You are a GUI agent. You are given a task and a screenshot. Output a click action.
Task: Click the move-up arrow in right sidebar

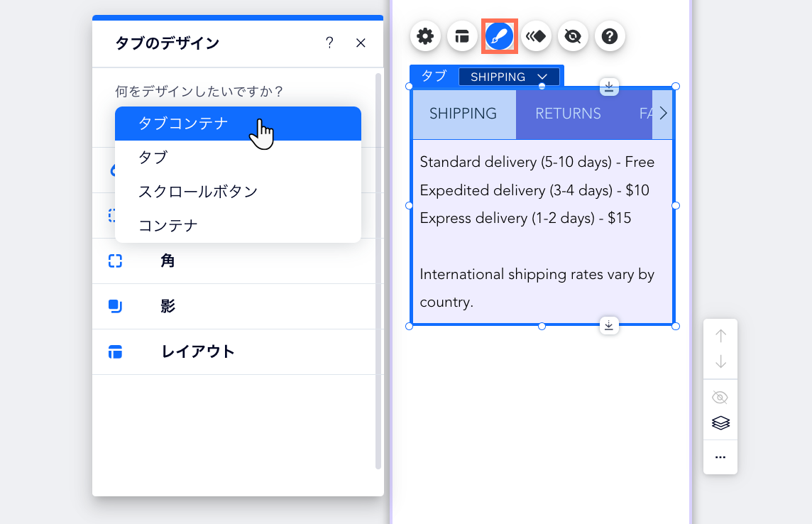coord(720,334)
